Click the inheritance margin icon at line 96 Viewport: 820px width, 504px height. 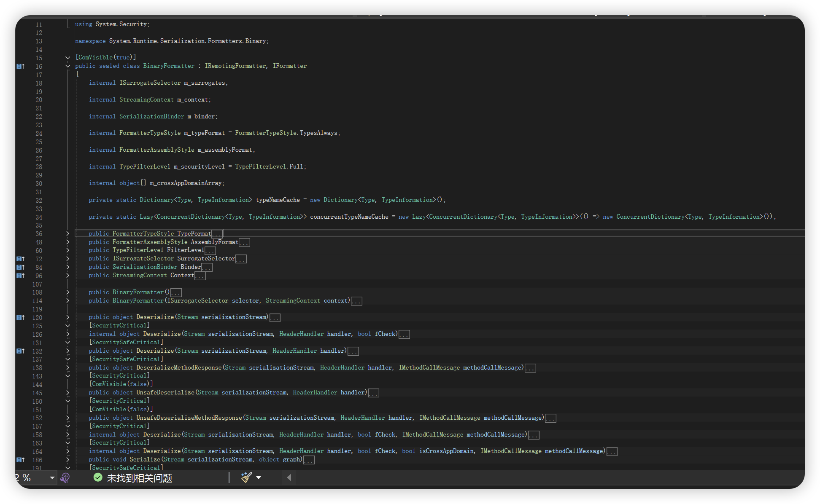tap(20, 276)
